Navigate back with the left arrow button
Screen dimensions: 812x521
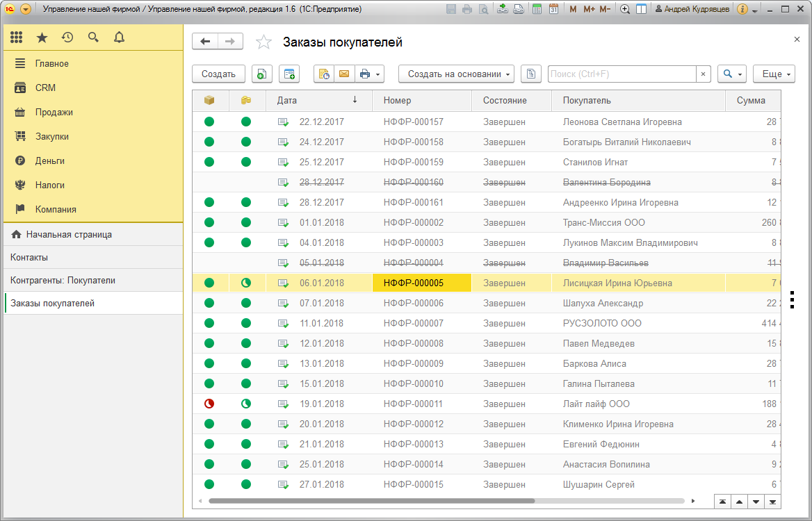(x=205, y=42)
